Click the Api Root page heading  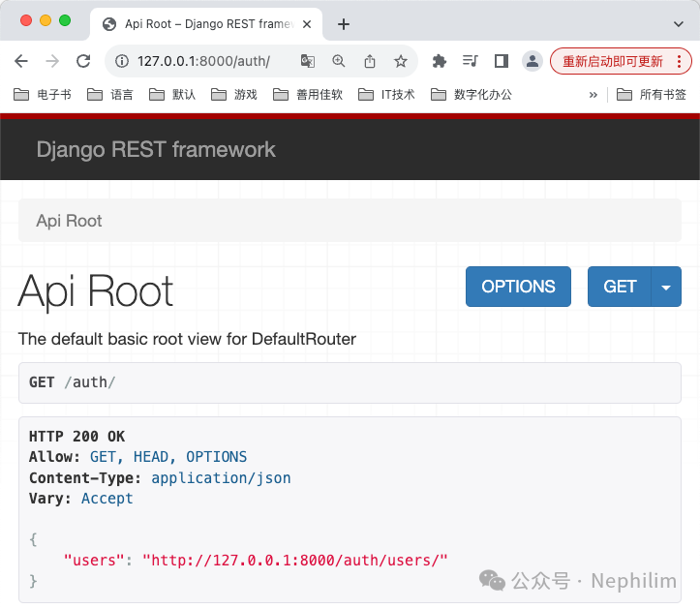[96, 292]
